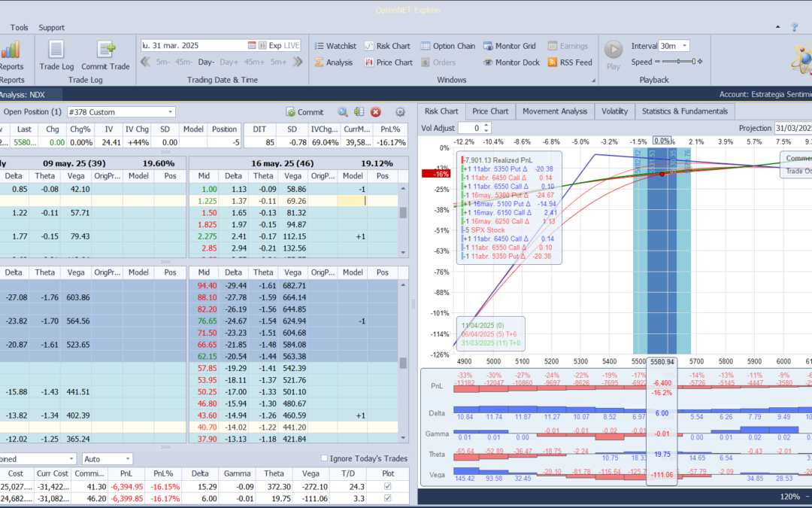Viewport: 812px width, 508px height.
Task: Open the dropdown left of Auto
Action: click(x=71, y=459)
